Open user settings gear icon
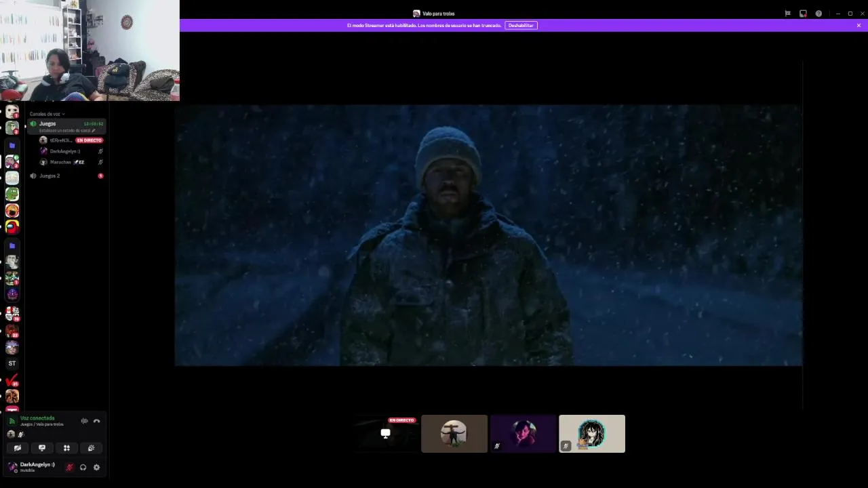This screenshot has height=488, width=868. (96, 467)
